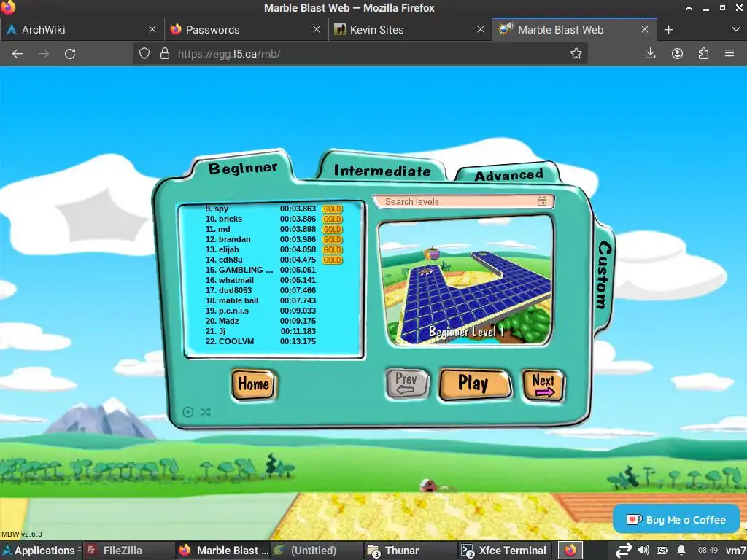Switch to the ArchWiki browser tab
This screenshot has height=560, width=747.
[x=82, y=29]
